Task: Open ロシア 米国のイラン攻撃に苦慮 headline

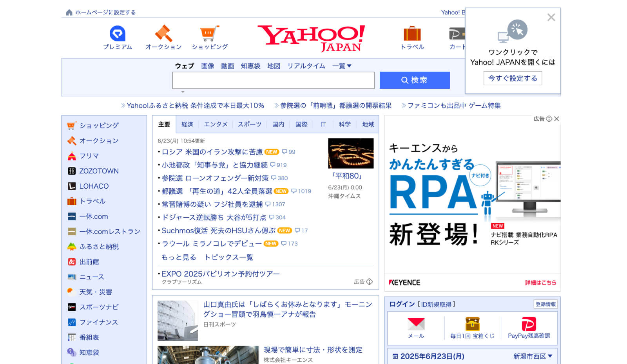Action: 212,152
